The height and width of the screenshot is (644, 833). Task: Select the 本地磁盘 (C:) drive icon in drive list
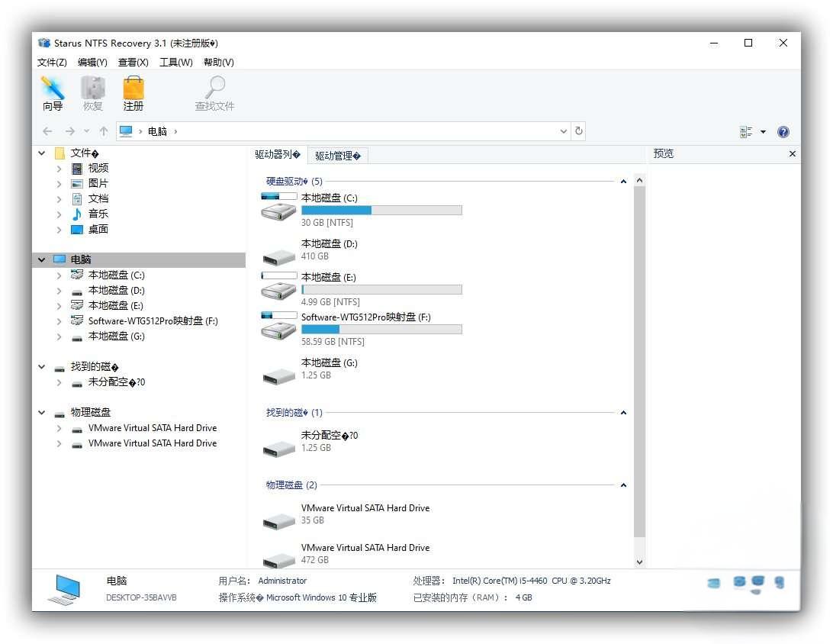pos(279,208)
